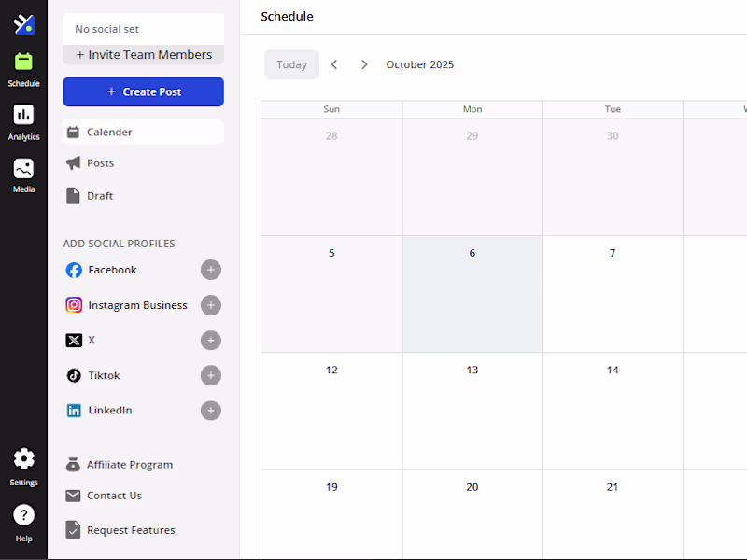The width and height of the screenshot is (747, 560).
Task: Add a LinkedIn social profile
Action: [x=211, y=411]
